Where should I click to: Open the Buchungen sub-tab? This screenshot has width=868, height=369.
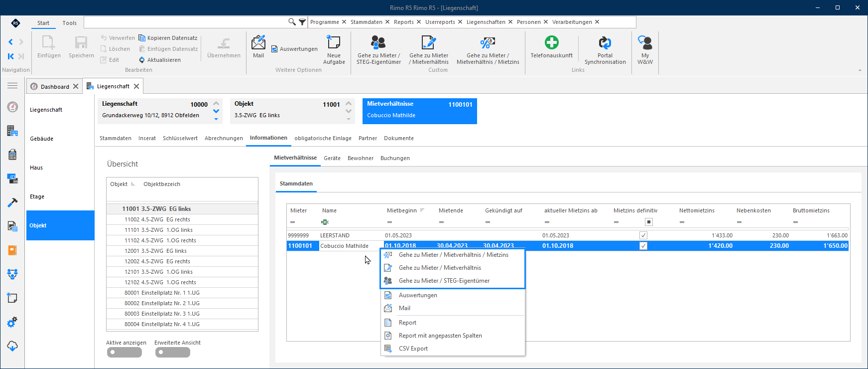(395, 158)
